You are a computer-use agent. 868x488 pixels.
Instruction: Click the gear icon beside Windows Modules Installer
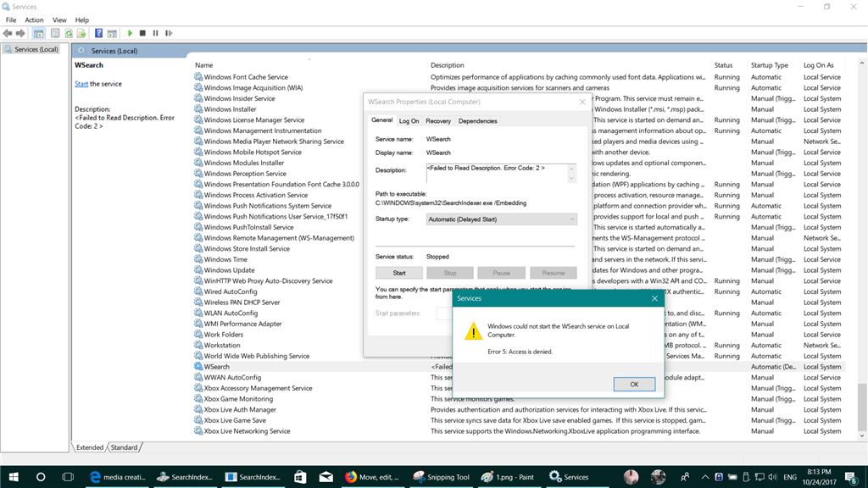pyautogui.click(x=198, y=163)
